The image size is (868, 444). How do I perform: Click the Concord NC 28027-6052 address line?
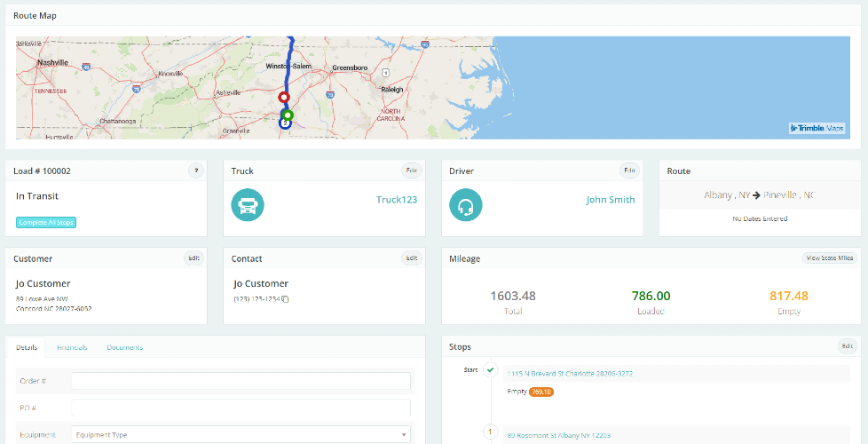[x=54, y=309]
